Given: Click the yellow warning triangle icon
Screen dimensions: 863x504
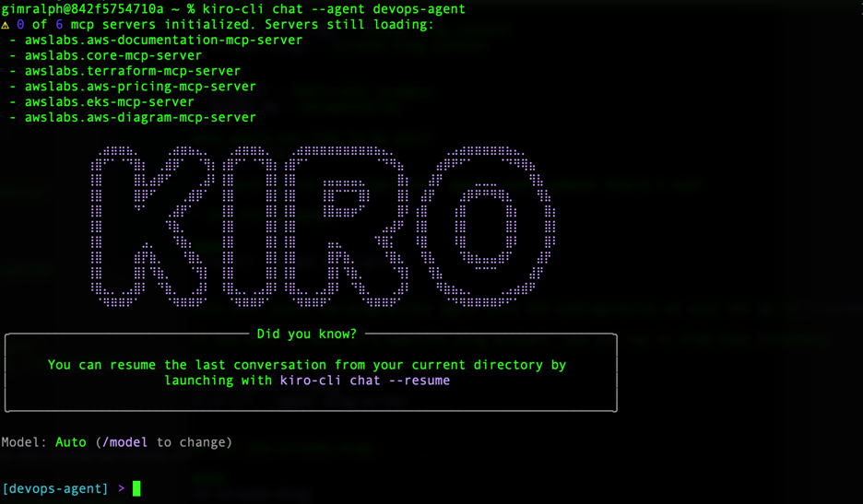Looking at the screenshot, I should [x=6, y=25].
